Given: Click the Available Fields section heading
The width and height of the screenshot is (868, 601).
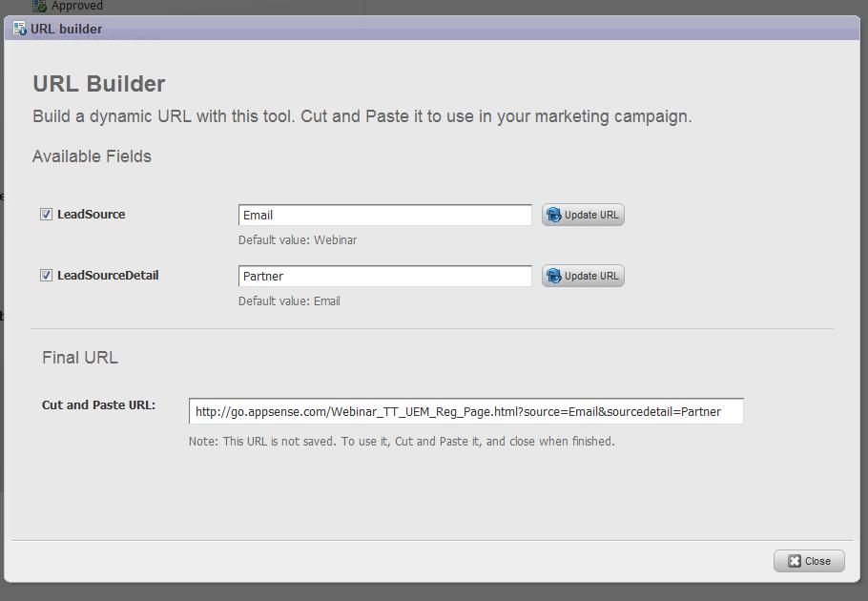Looking at the screenshot, I should click(x=92, y=156).
